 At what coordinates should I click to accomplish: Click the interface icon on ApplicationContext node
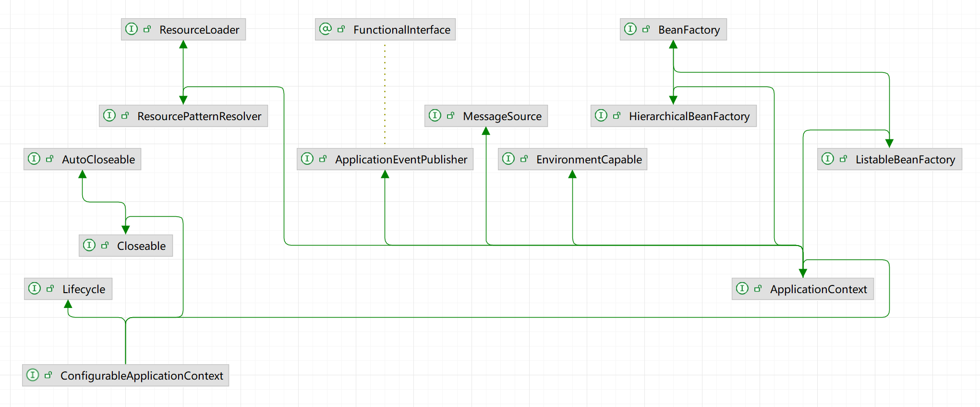pos(742,288)
